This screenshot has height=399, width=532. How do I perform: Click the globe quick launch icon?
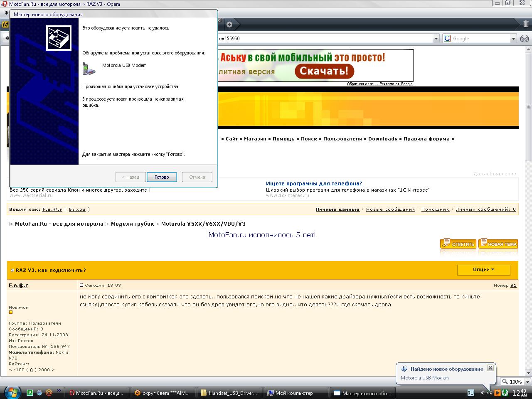click(x=39, y=392)
